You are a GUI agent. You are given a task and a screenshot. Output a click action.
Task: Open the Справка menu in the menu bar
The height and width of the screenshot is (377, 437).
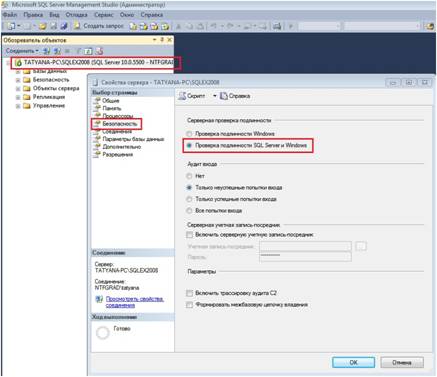tap(152, 15)
